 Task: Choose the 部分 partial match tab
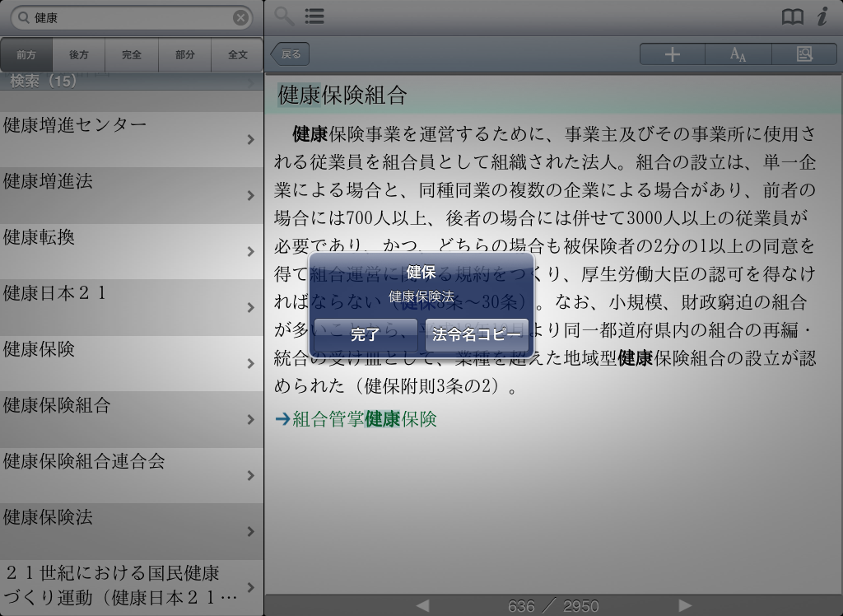tap(184, 55)
